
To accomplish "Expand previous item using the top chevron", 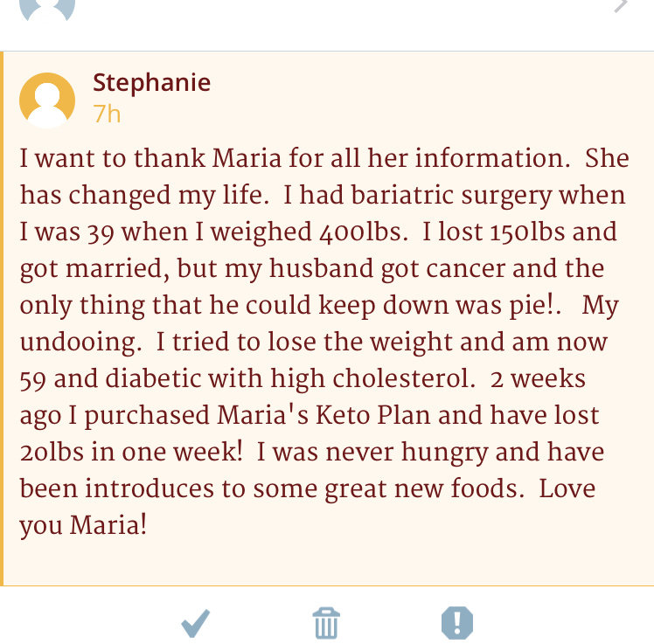I will click(x=621, y=6).
